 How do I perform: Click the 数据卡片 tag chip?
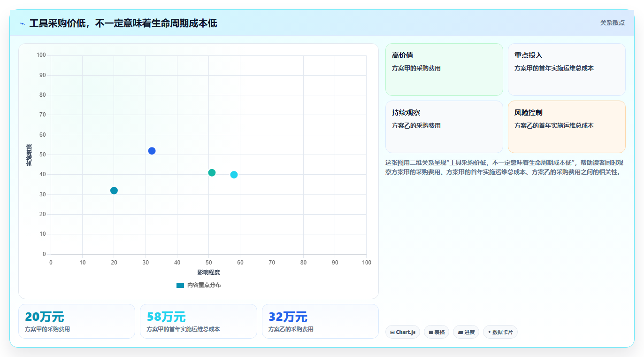click(500, 332)
